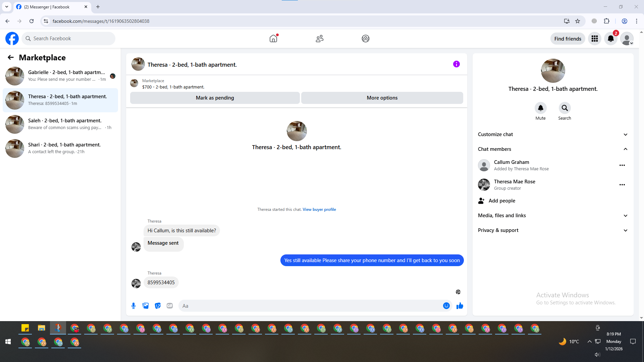
Task: Mute this chat with the bell icon
Action: pyautogui.click(x=540, y=108)
